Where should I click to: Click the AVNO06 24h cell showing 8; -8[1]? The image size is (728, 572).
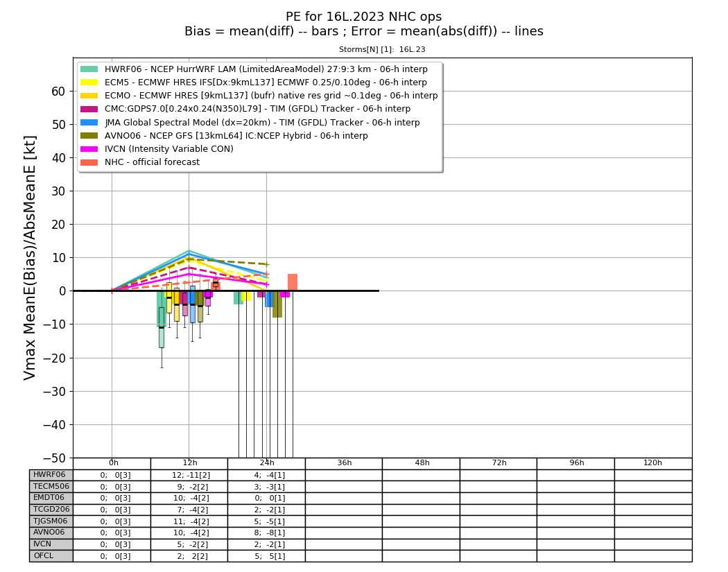tap(266, 532)
